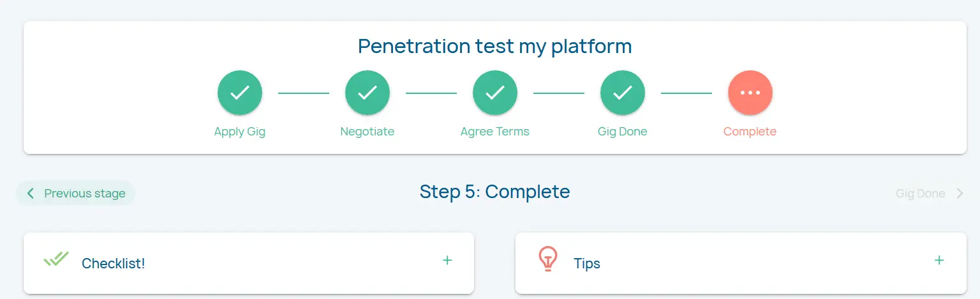The height and width of the screenshot is (299, 980).
Task: Expand the Checklist section with its plus
Action: (x=447, y=261)
